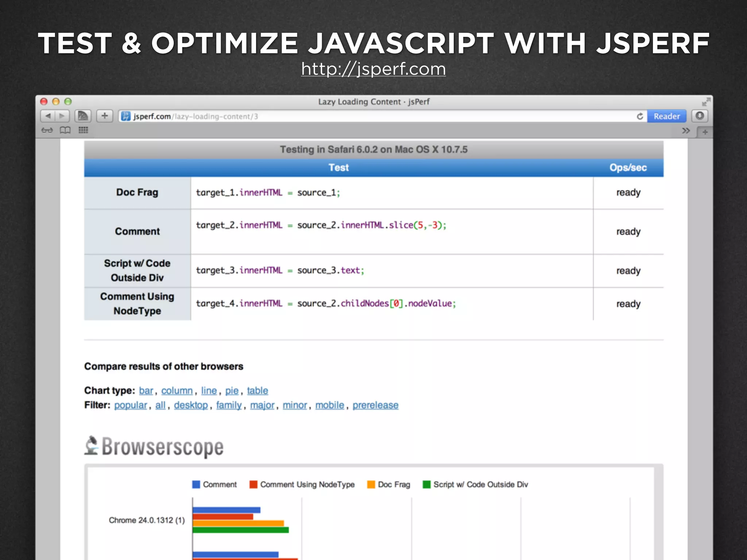Click the childNodes[0].nodeValue code snippet
Viewport: 747px width, 560px height.
coord(326,304)
